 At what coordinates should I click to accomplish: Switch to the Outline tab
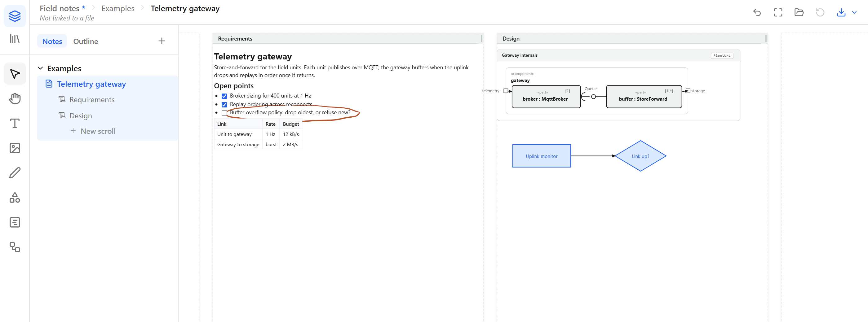pos(86,41)
